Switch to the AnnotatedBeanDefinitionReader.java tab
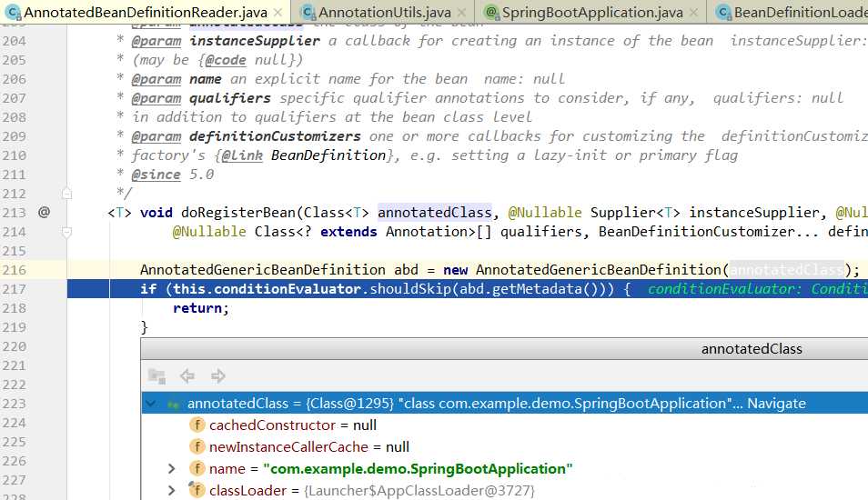This screenshot has width=868, height=500. (145, 12)
